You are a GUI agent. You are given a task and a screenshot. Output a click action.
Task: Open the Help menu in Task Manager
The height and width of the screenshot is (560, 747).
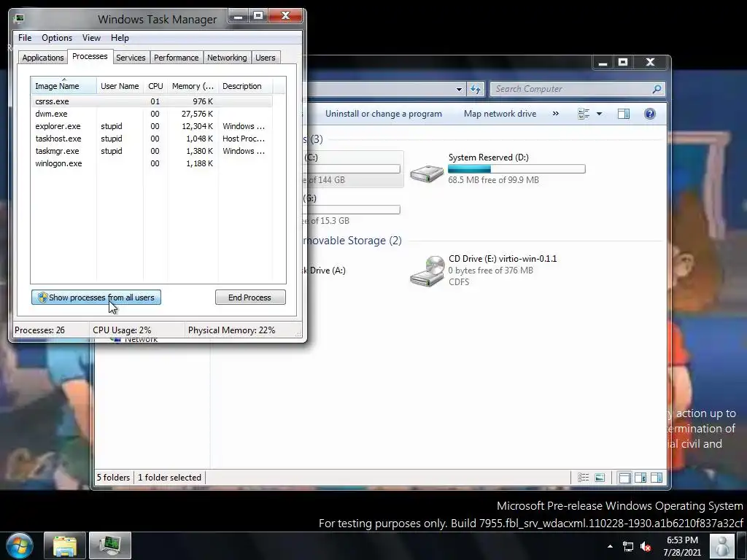tap(120, 38)
